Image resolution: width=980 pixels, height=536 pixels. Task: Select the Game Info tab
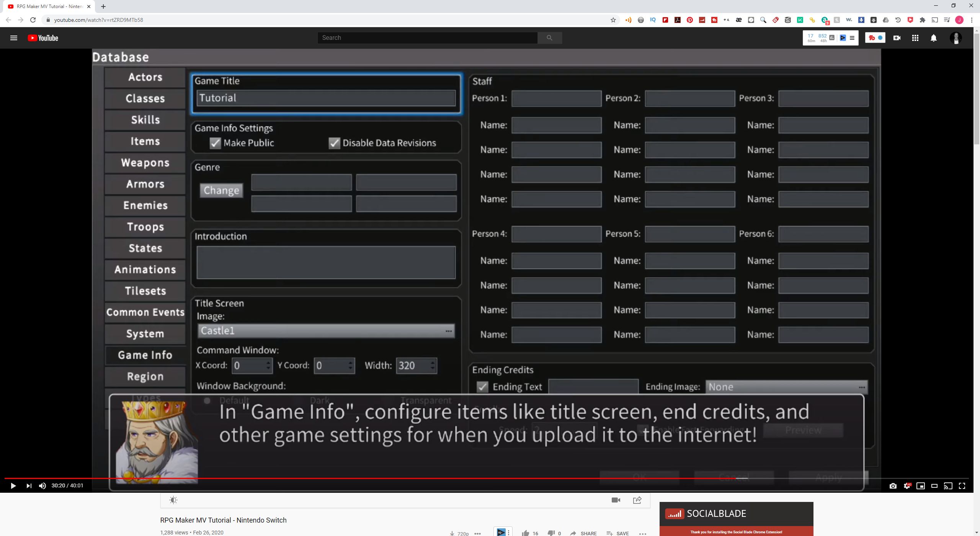[145, 355]
